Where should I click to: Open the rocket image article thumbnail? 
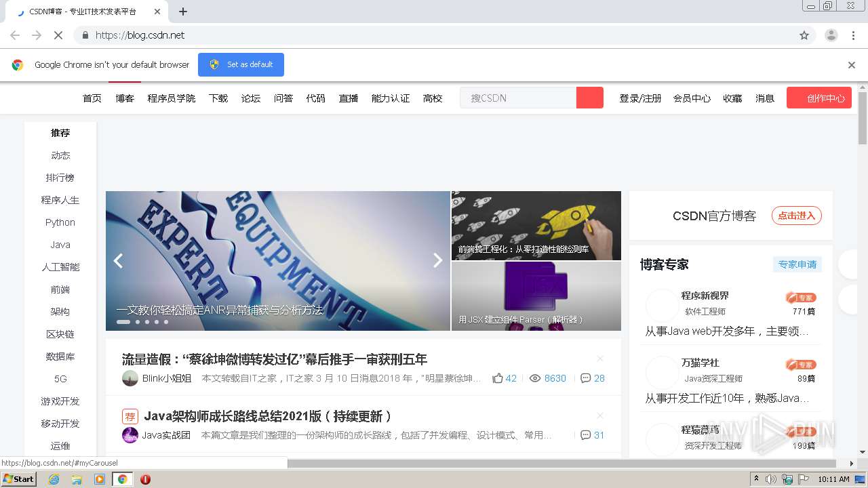pos(536,225)
